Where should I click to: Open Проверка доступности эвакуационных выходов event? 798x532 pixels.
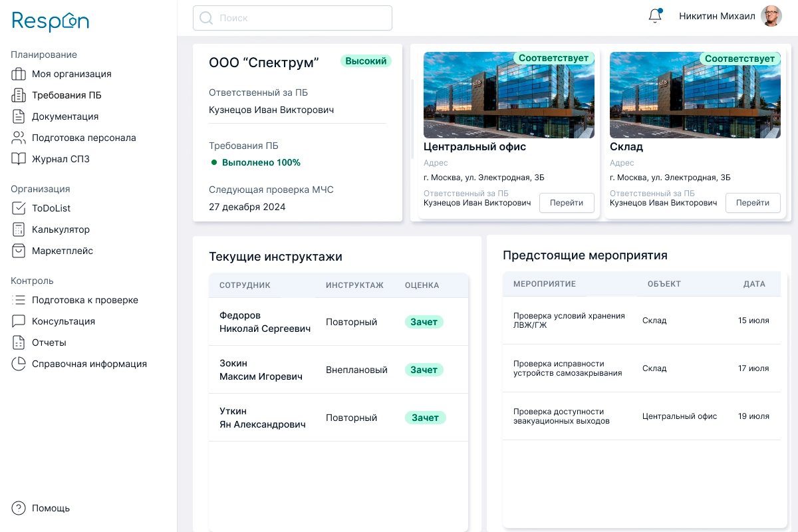click(x=561, y=416)
